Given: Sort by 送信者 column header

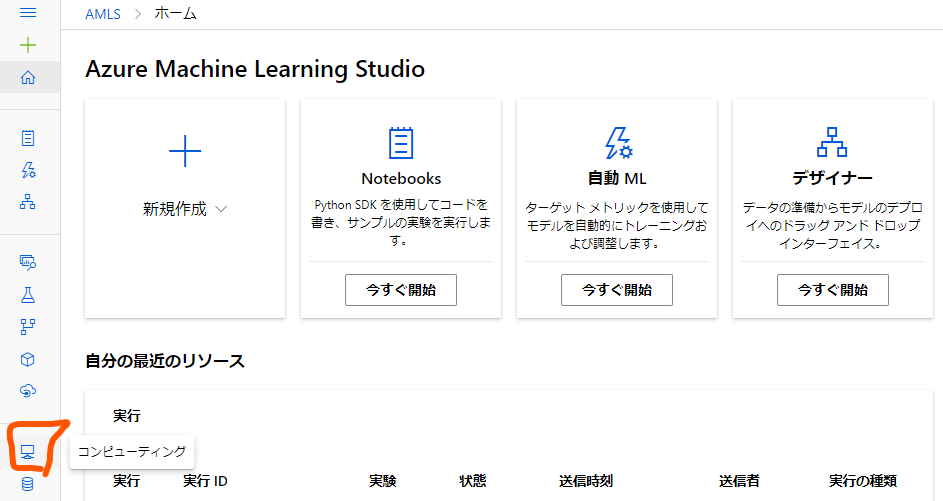Looking at the screenshot, I should tap(739, 481).
